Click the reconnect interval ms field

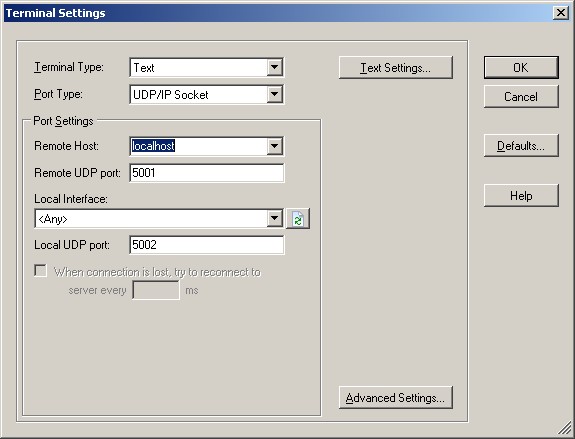pyautogui.click(x=156, y=290)
